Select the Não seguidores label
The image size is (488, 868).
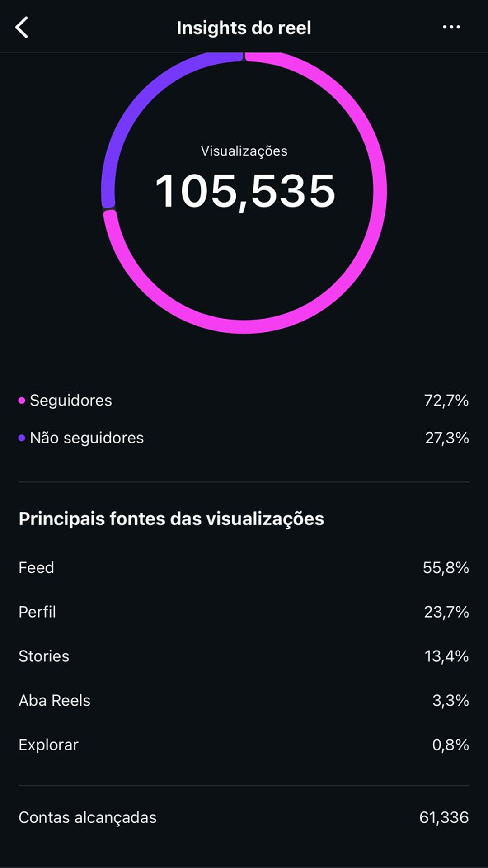(x=87, y=438)
